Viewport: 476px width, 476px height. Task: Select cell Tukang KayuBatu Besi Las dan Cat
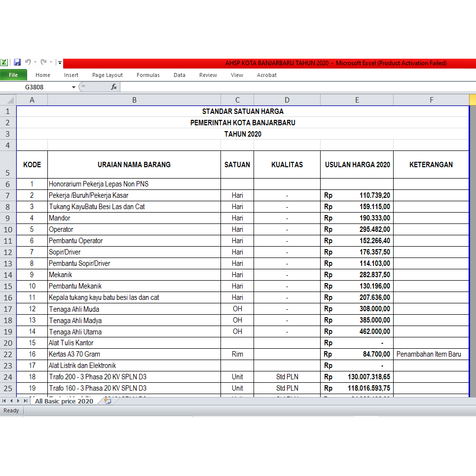134,207
